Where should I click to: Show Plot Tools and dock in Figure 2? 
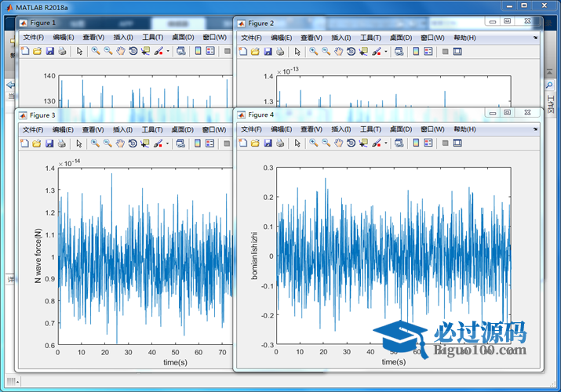click(457, 52)
